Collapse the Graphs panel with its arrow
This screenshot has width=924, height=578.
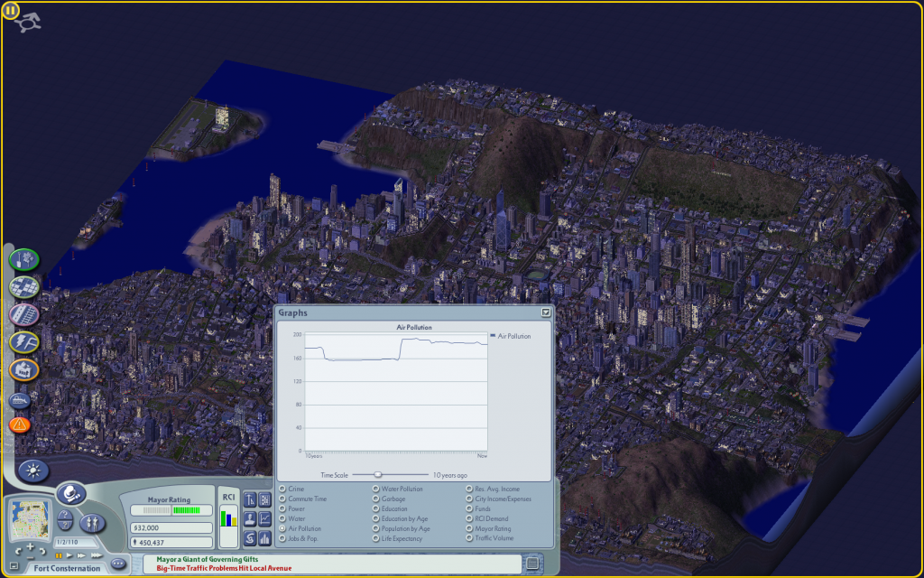[x=546, y=312]
